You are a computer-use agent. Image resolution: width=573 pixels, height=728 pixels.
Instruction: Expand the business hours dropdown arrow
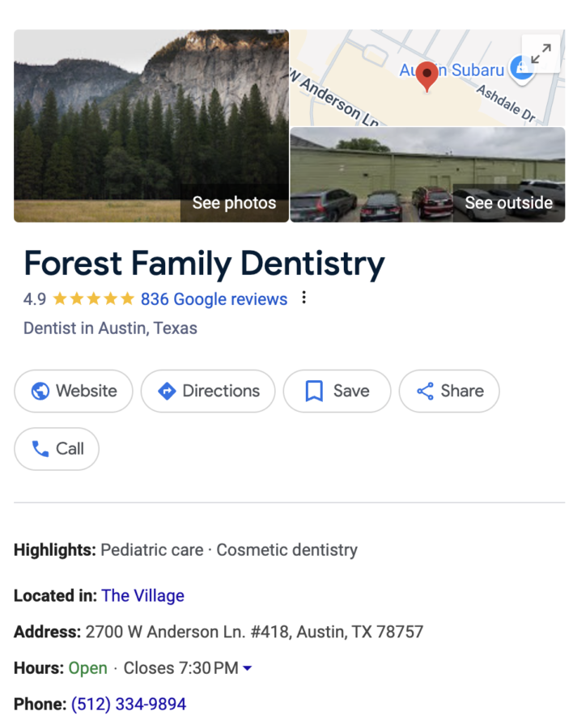[248, 668]
